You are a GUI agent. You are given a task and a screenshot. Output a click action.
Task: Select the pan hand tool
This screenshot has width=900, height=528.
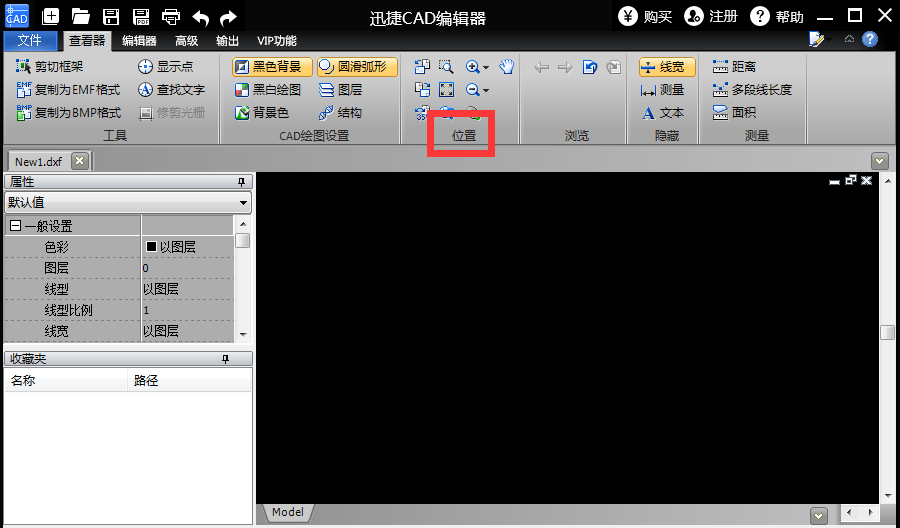click(x=506, y=67)
